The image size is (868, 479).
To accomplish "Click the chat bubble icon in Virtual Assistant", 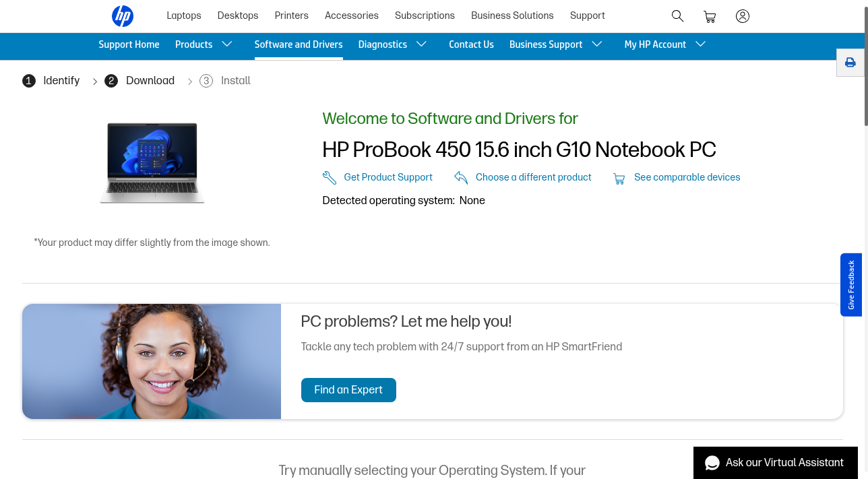I will 712,464.
